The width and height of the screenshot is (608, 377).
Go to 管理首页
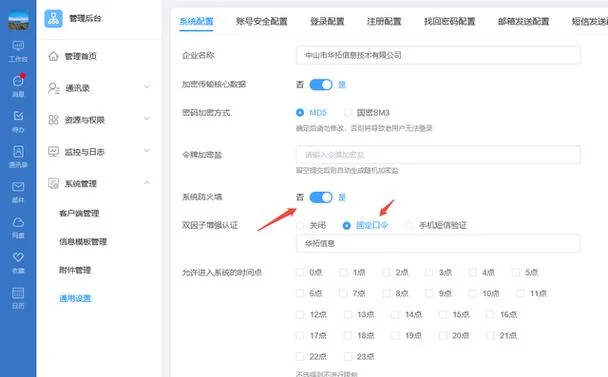80,56
